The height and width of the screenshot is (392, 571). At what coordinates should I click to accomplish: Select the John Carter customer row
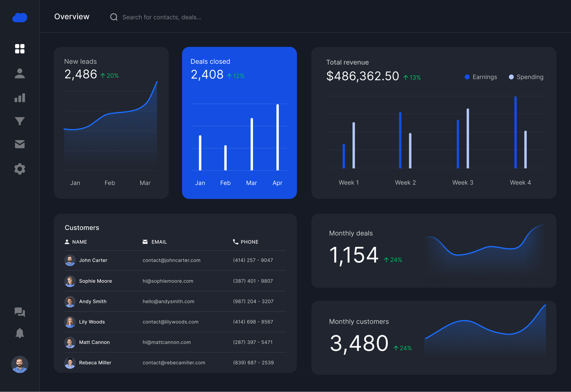[175, 260]
